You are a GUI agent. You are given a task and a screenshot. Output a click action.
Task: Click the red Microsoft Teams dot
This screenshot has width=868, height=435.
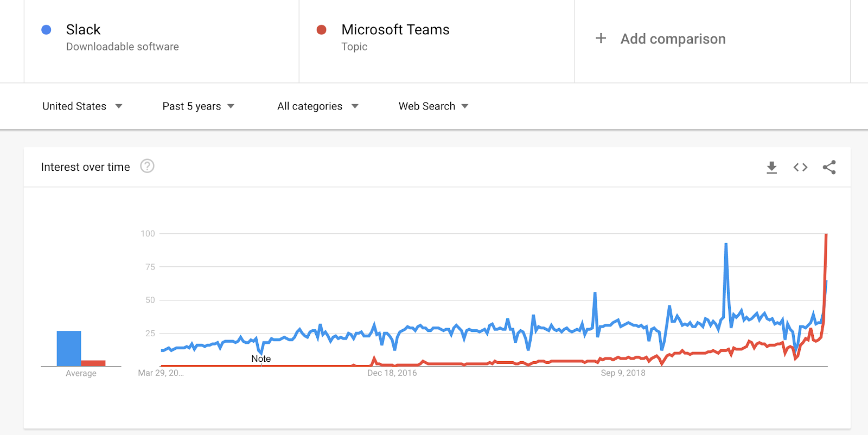pyautogui.click(x=322, y=30)
